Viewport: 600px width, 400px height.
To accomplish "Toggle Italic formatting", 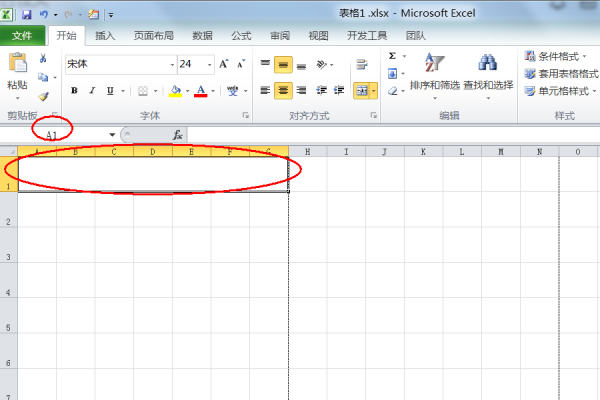I will point(91,90).
